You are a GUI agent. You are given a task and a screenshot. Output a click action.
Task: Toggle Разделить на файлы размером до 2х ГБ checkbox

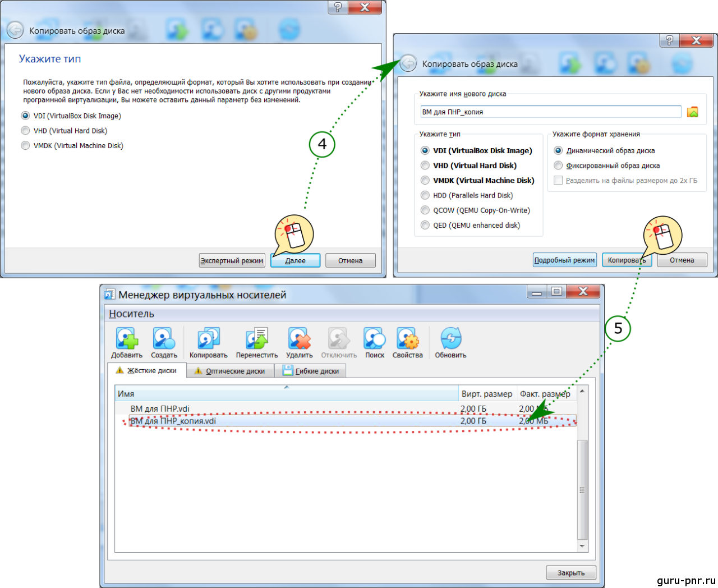[x=558, y=181]
